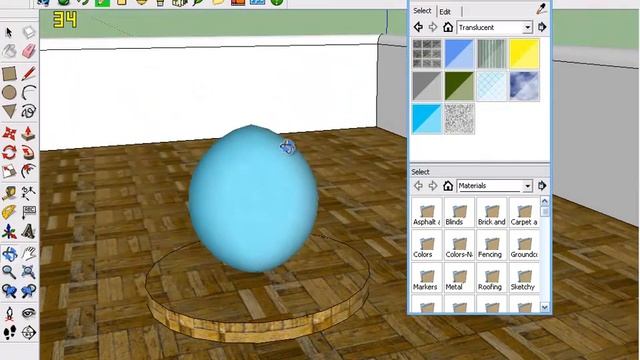Open the Carpet materials folder
This screenshot has width=640, height=360.
click(x=524, y=212)
